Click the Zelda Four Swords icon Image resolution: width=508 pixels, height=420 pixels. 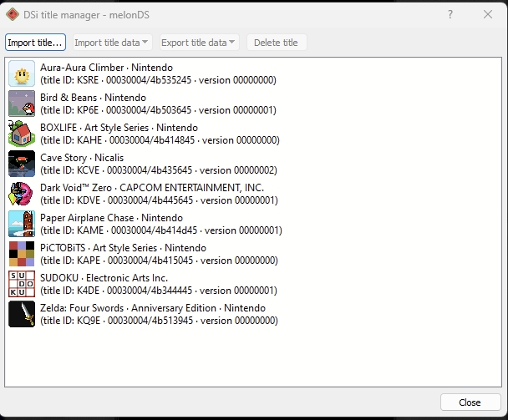click(21, 314)
